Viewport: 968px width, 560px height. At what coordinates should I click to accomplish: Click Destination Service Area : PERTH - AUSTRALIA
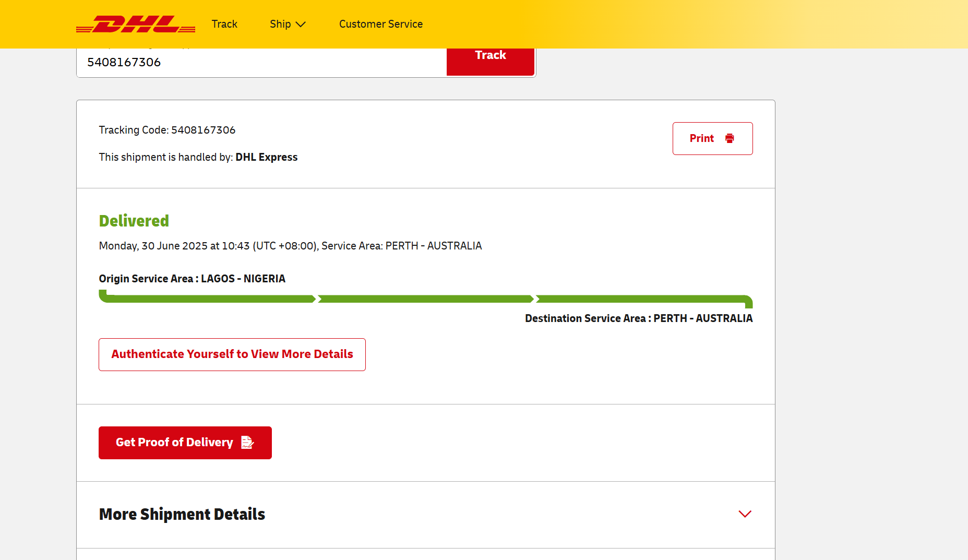point(639,318)
